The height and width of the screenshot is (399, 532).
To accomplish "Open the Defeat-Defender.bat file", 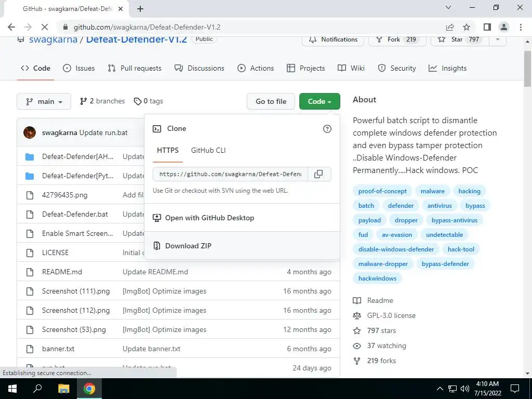I will pyautogui.click(x=75, y=215).
